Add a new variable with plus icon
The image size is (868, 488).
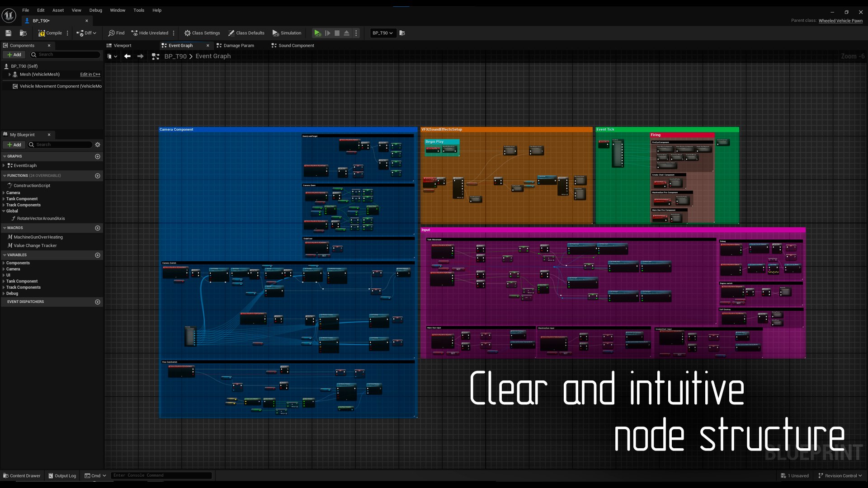[98, 255]
